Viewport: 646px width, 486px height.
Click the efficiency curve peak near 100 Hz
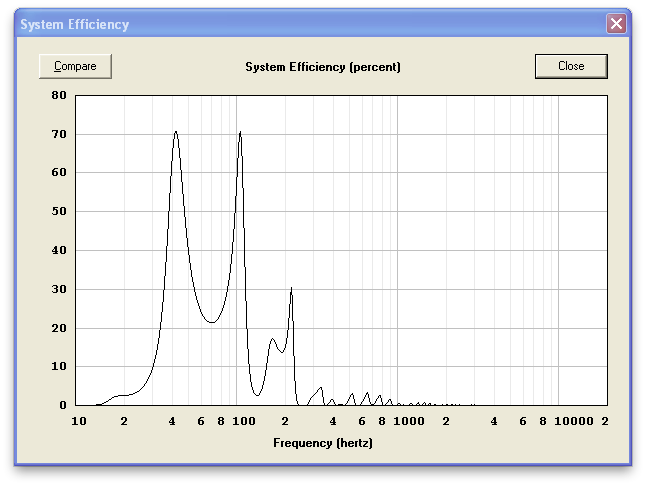tap(240, 132)
